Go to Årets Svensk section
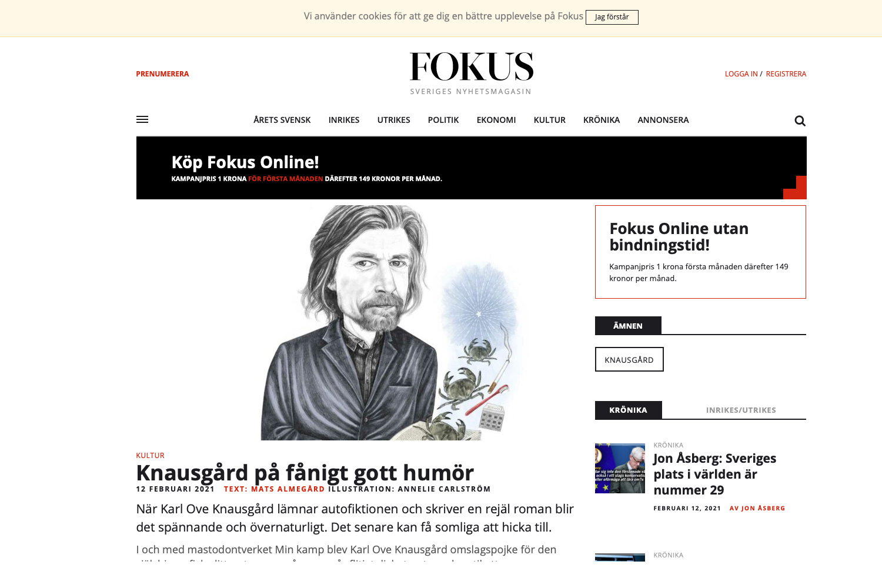882x588 pixels. coord(282,120)
